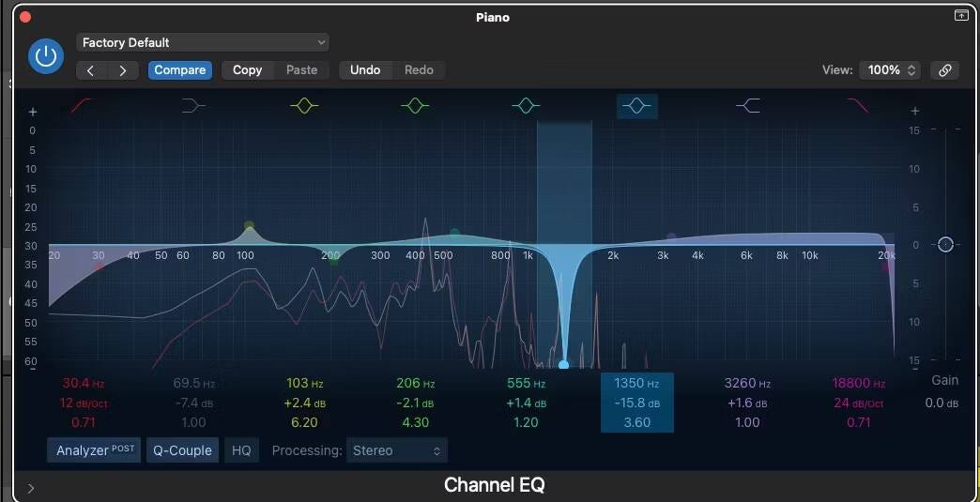The image size is (980, 502).
Task: Toggle the high-cut filter band icon
Action: [858, 106]
